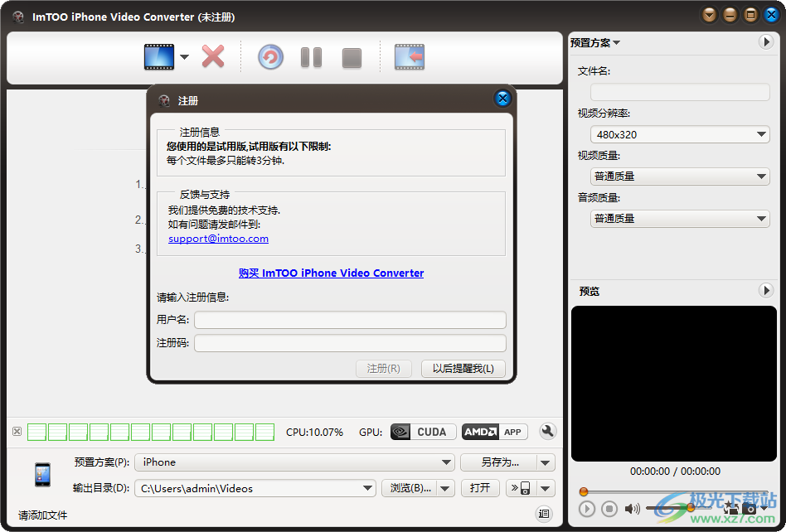Enable AMD APP acceleration

tap(493, 431)
